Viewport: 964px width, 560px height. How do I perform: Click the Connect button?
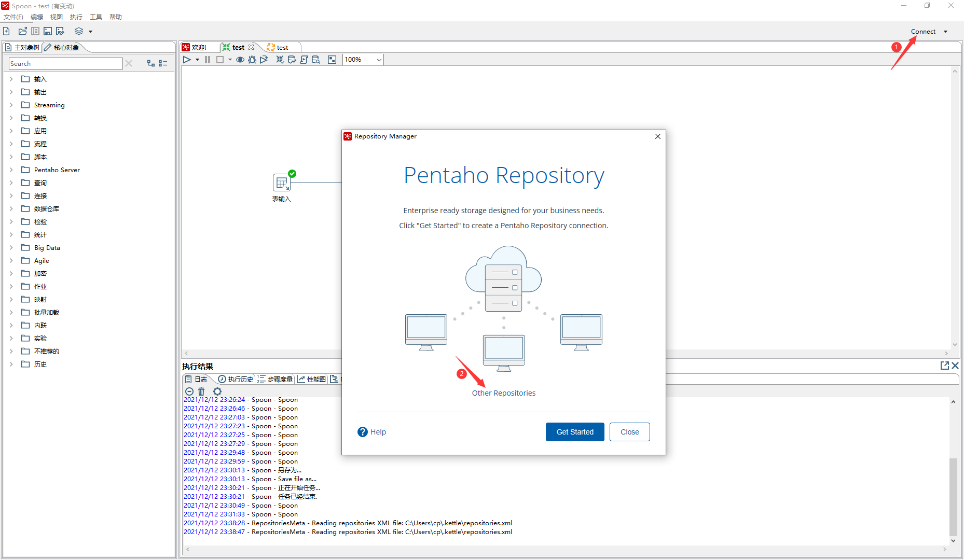[923, 32]
